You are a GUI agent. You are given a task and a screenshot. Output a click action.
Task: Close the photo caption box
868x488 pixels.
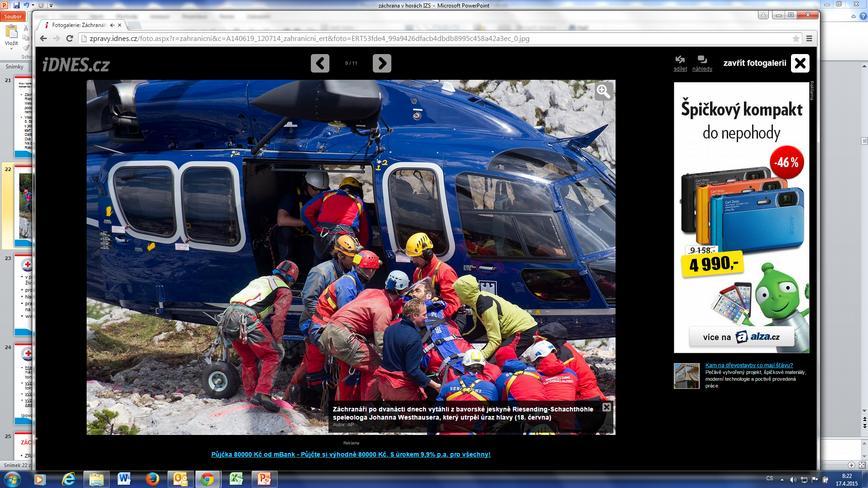[x=607, y=407]
